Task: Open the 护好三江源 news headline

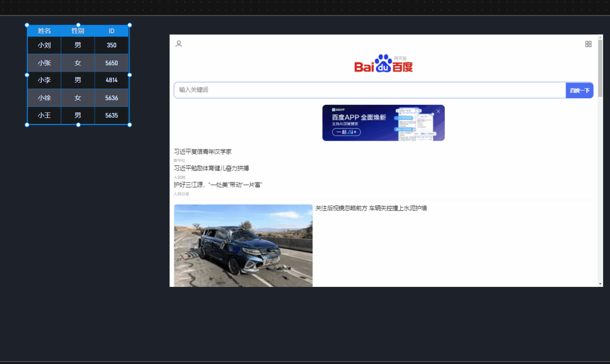Action: pos(218,185)
